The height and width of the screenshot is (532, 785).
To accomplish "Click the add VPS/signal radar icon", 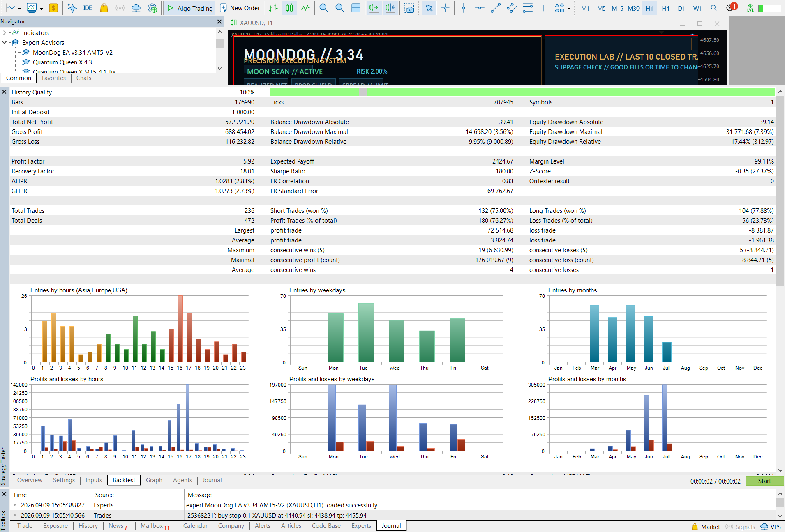I will tap(152, 8).
